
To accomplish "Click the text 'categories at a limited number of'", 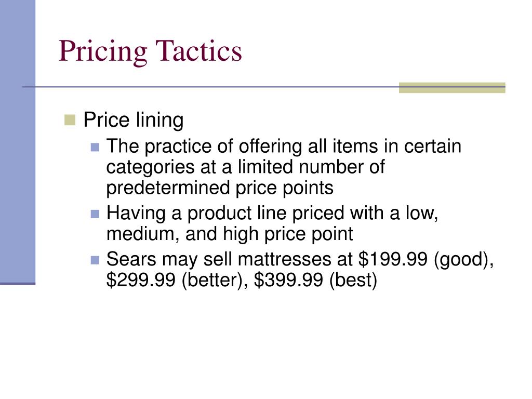I will (245, 167).
